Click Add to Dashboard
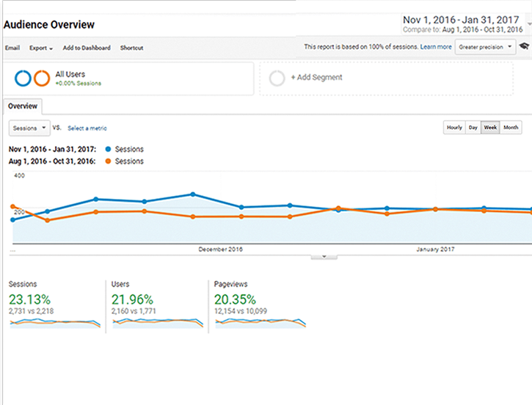 [87, 48]
